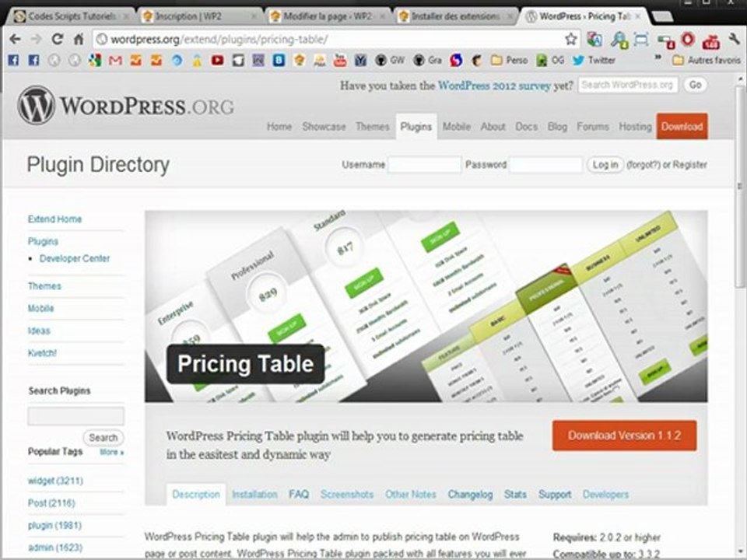Screen dimensions: 747x560
Task: Click the red Opera-style O extension icon
Action: point(687,40)
